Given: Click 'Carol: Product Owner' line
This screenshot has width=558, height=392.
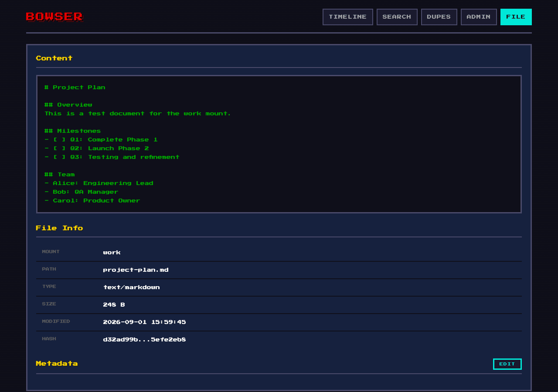Looking at the screenshot, I should point(92,201).
